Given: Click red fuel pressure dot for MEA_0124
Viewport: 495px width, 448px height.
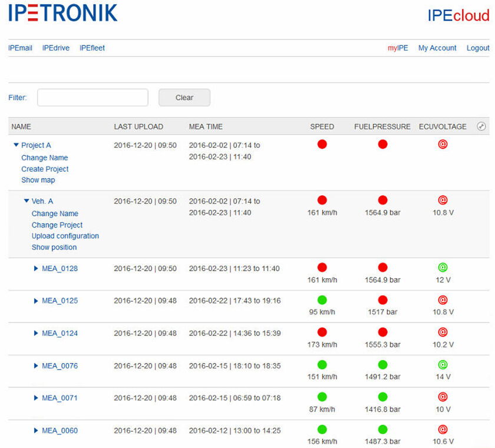Looking at the screenshot, I should click(x=382, y=332).
